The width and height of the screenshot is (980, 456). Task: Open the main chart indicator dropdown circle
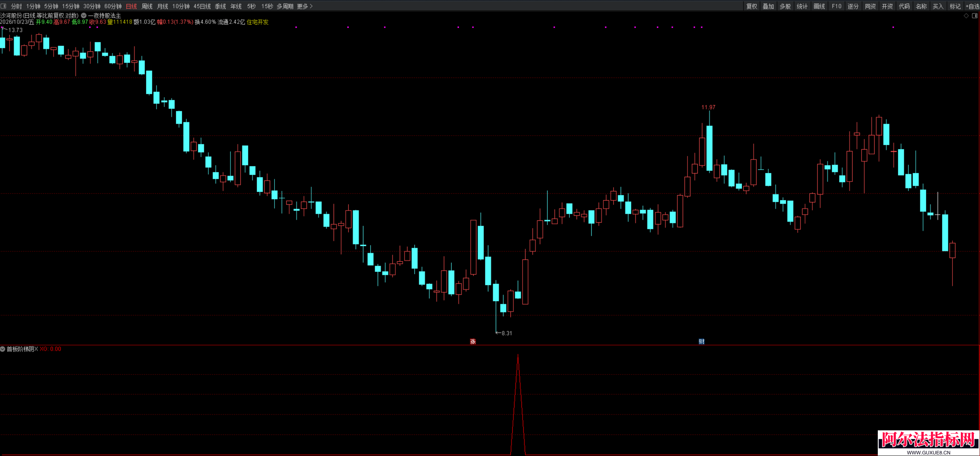pyautogui.click(x=83, y=16)
